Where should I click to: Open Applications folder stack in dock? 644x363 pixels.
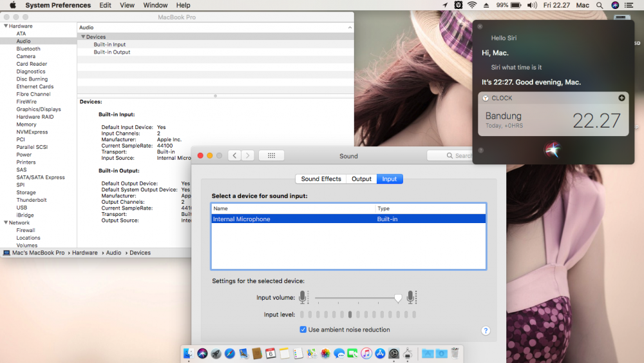click(428, 353)
